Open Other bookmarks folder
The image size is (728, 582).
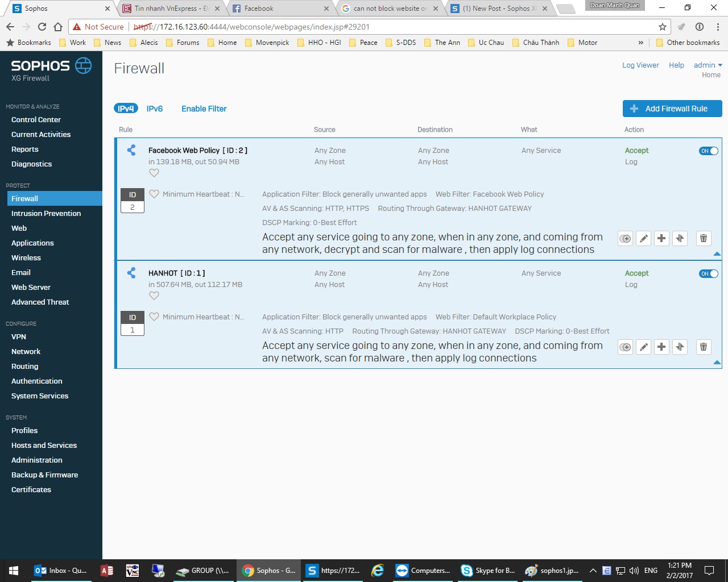pyautogui.click(x=688, y=43)
